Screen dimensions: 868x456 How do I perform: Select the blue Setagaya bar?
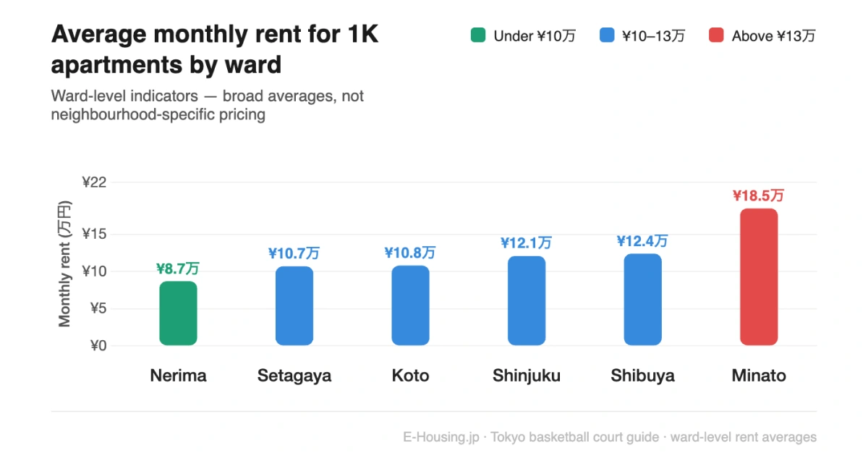tap(294, 306)
